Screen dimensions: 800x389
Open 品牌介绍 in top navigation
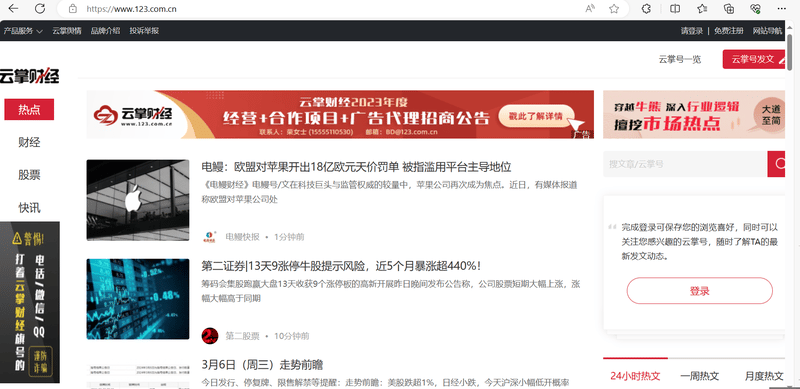point(106,31)
